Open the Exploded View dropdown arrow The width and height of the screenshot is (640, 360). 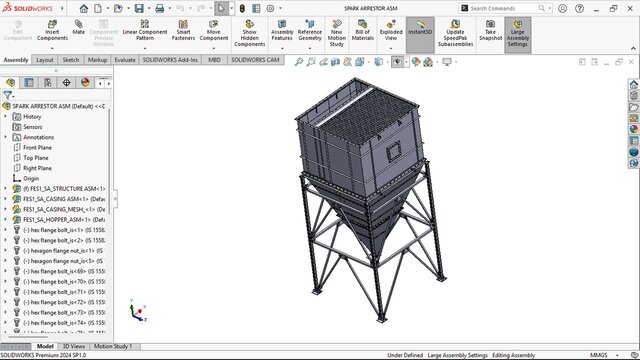(391, 49)
